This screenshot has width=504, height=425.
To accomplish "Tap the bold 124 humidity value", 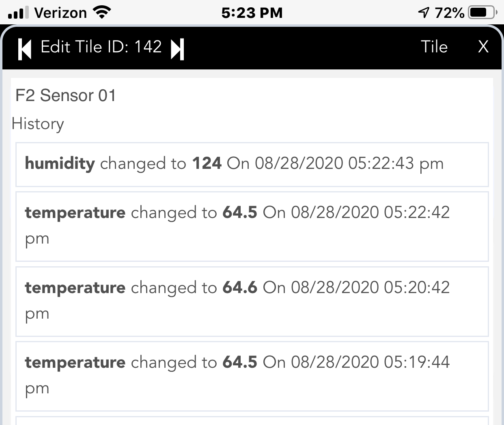I will tap(207, 163).
